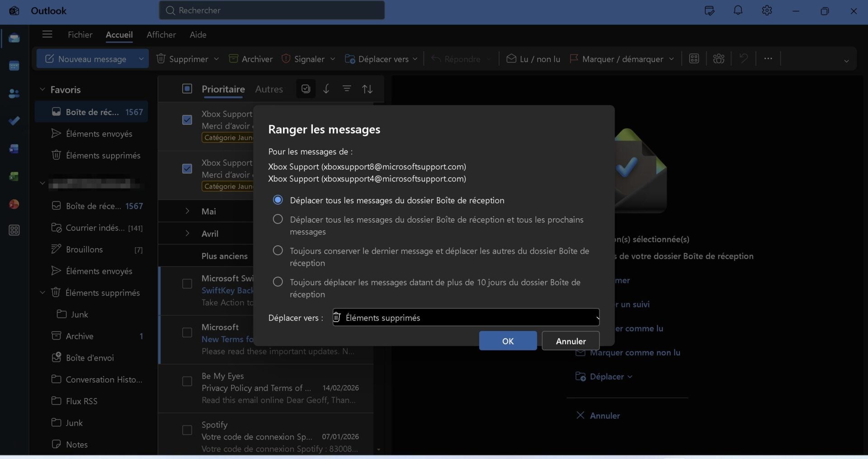Viewport: 868px width, 459px height.
Task: Click Marquer comme non lu link
Action: tap(628, 352)
